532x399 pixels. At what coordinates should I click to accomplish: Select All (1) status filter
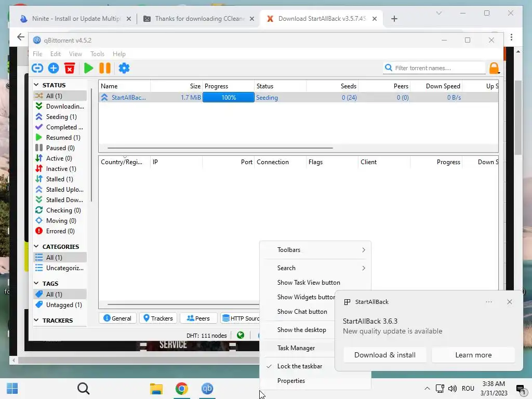(x=60, y=96)
